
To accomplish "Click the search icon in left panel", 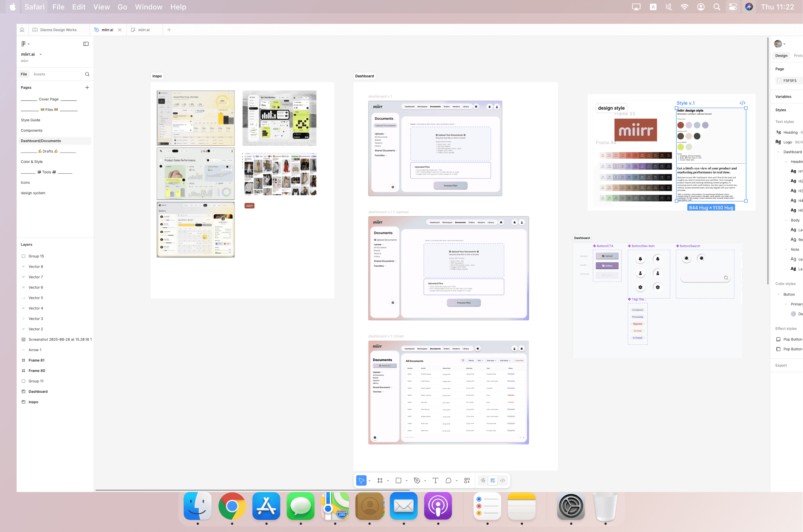I will [87, 74].
